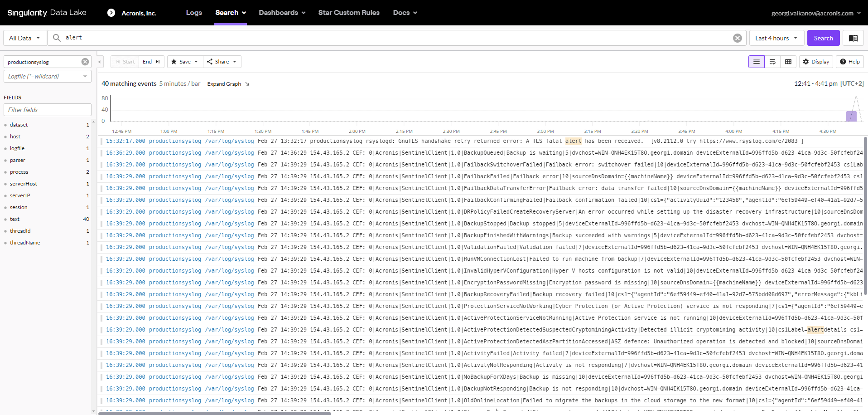Click the purple Search button
868x415 pixels.
[823, 38]
